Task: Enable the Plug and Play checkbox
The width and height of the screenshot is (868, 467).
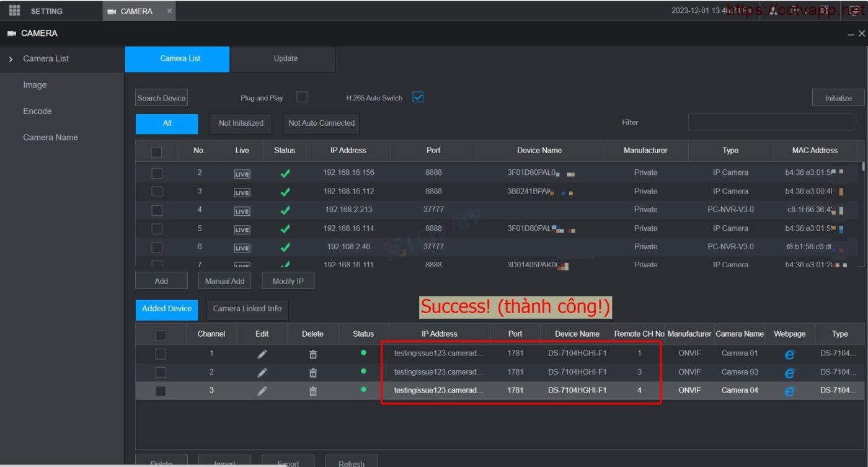Action: pos(302,97)
